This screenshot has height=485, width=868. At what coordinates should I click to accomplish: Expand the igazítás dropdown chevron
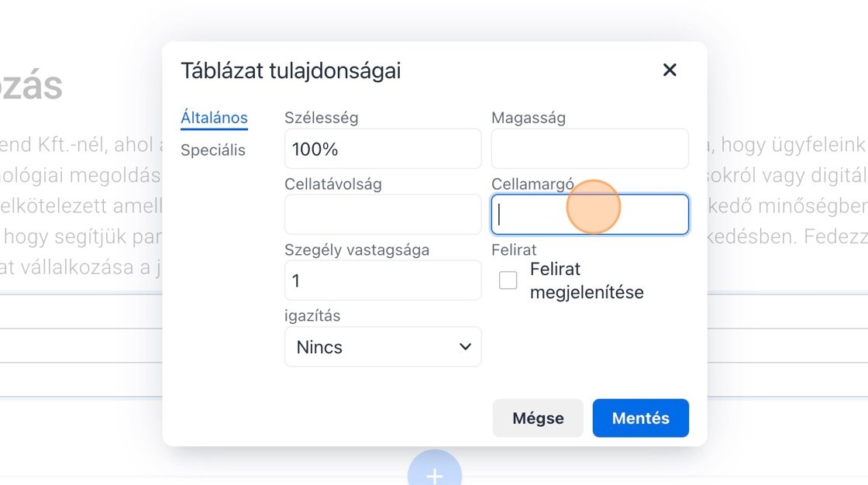[465, 346]
